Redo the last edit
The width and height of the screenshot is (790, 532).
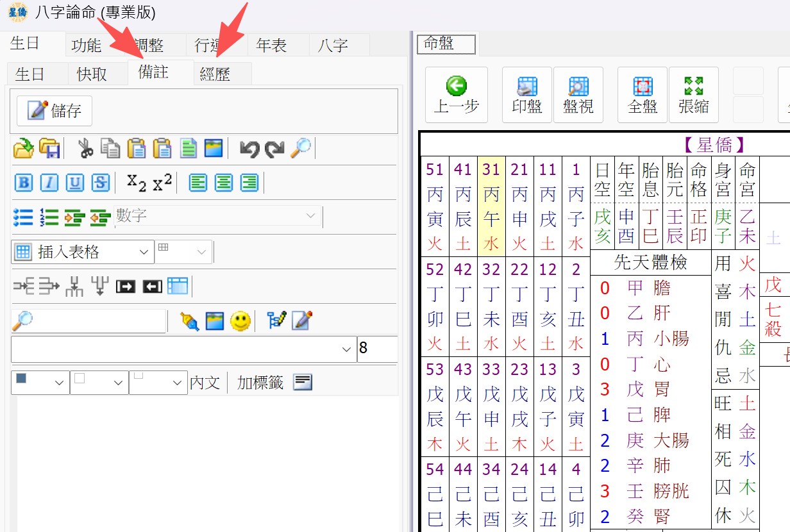(x=274, y=149)
